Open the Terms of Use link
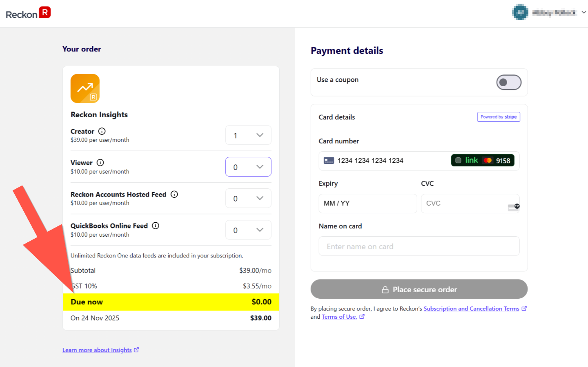588x367 pixels. (339, 317)
